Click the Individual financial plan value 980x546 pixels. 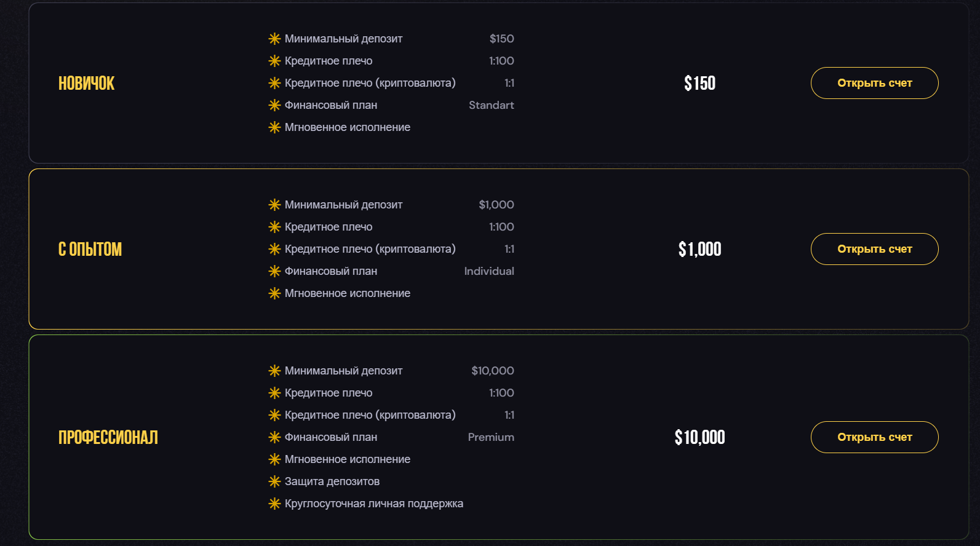pos(489,271)
